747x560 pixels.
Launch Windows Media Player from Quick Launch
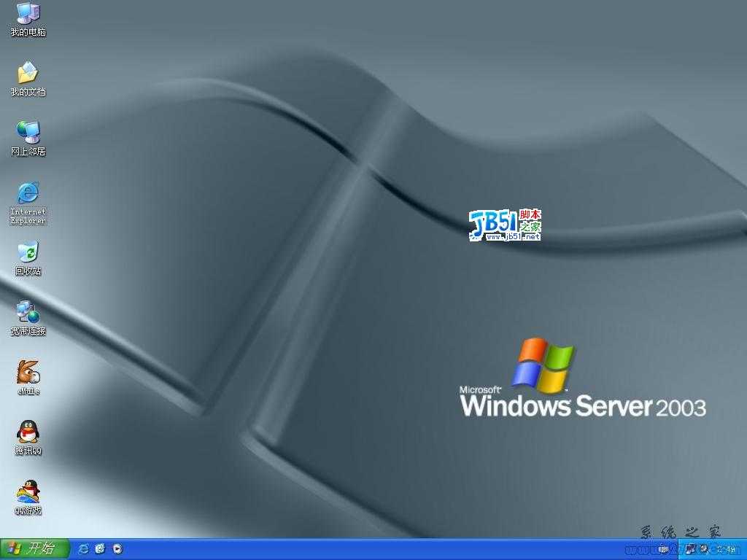(x=117, y=550)
